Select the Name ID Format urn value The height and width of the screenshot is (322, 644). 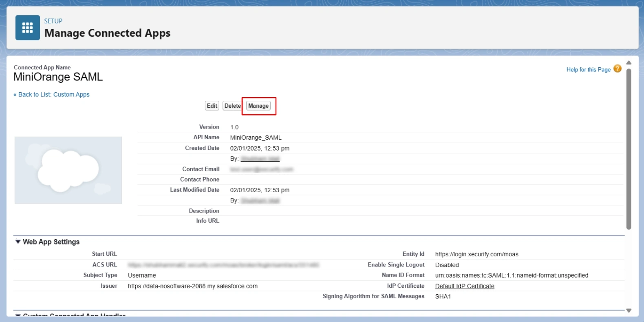pyautogui.click(x=512, y=275)
